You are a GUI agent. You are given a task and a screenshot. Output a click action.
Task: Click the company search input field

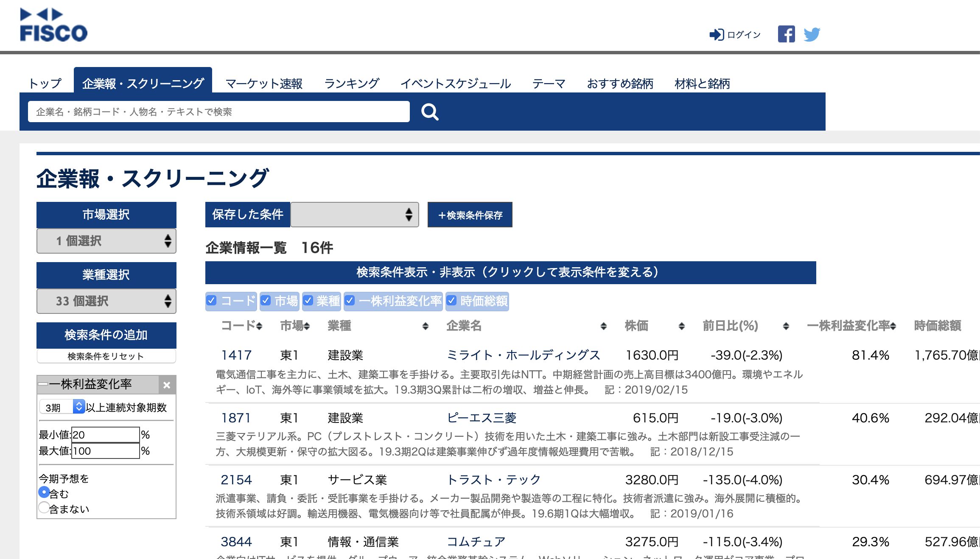point(219,112)
